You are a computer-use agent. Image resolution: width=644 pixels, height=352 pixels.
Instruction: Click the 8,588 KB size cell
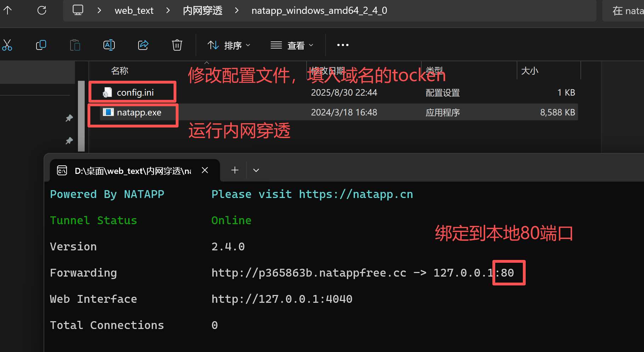click(x=558, y=112)
